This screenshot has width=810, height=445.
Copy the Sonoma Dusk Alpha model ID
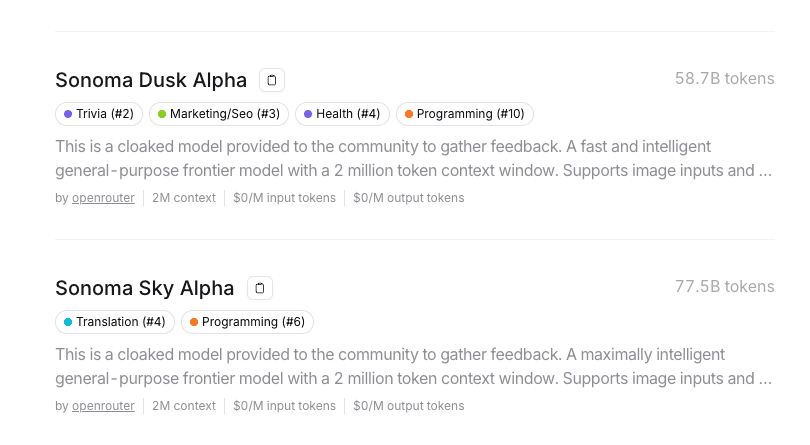click(x=272, y=80)
